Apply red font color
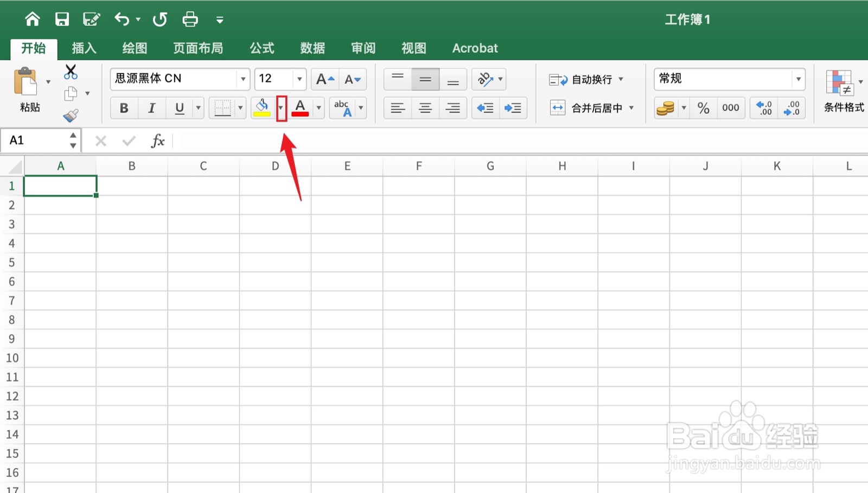This screenshot has height=493, width=868. (x=300, y=108)
